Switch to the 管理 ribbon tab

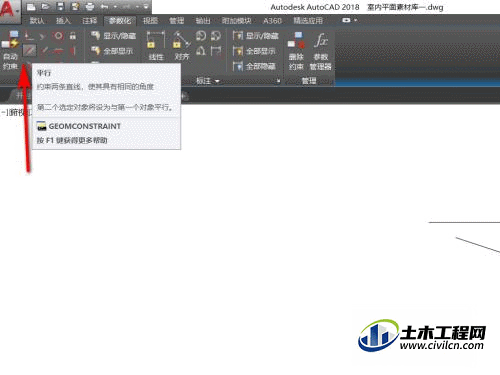pyautogui.click(x=177, y=21)
